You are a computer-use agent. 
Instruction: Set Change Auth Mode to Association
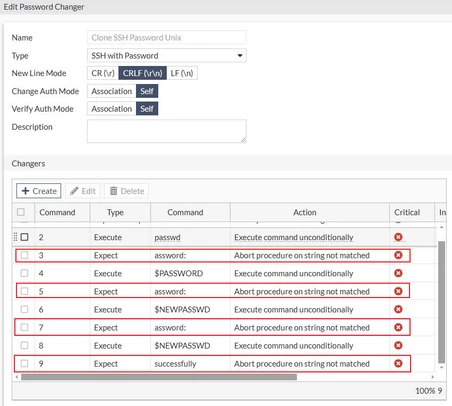(112, 91)
